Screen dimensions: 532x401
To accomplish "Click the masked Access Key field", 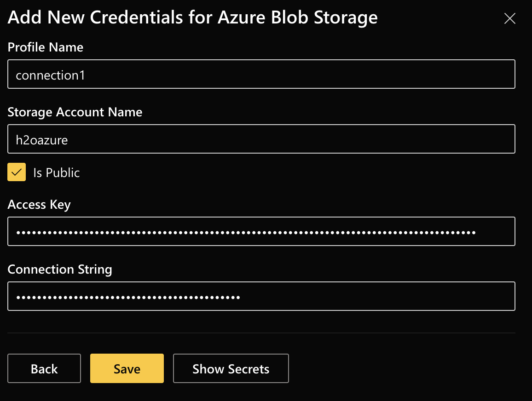I will [x=261, y=231].
